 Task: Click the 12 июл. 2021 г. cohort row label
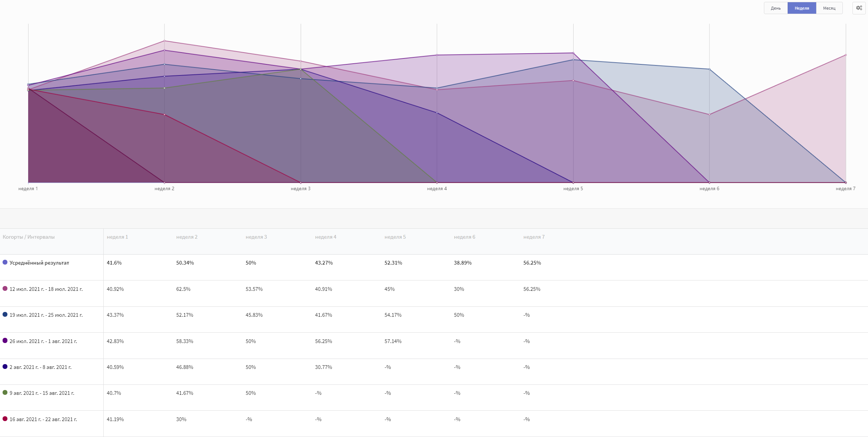click(46, 289)
